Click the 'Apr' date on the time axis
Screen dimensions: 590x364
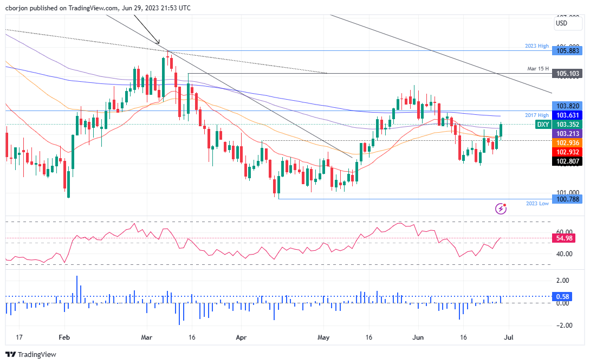coord(242,336)
